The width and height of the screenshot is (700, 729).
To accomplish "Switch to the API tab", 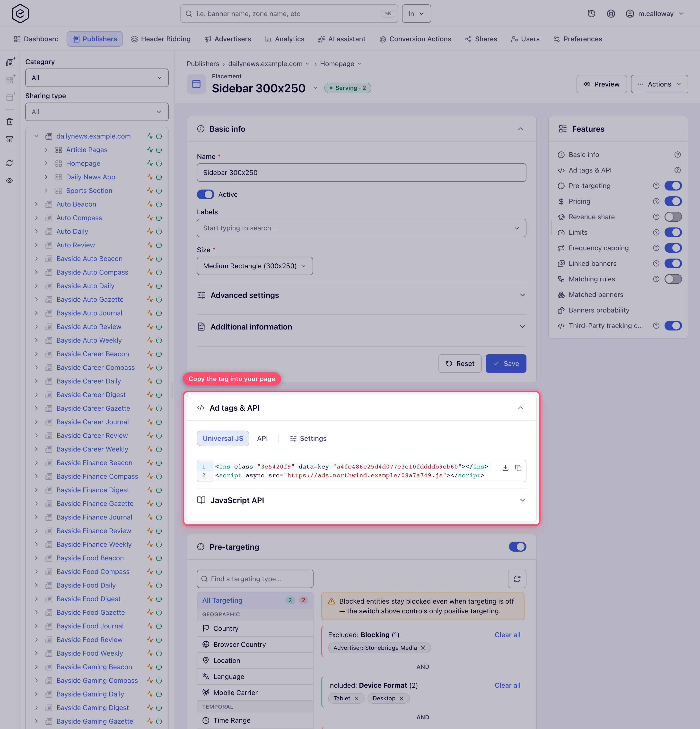I will (x=262, y=439).
